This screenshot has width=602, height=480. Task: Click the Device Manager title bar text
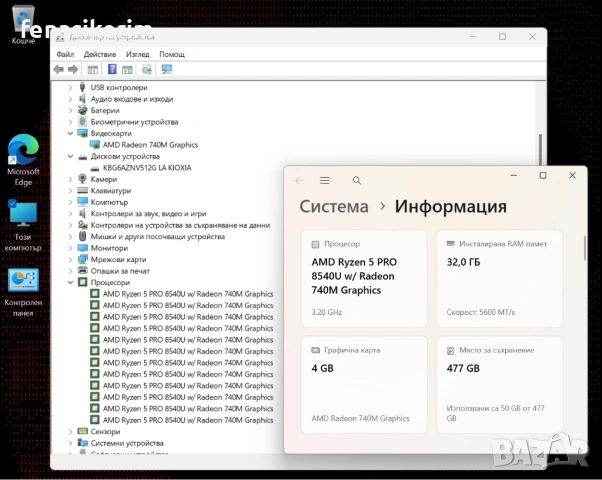click(x=112, y=37)
